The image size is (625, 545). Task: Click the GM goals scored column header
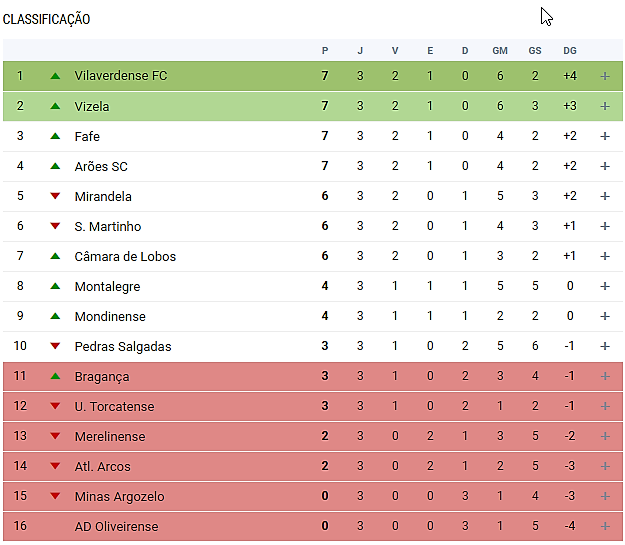click(500, 50)
